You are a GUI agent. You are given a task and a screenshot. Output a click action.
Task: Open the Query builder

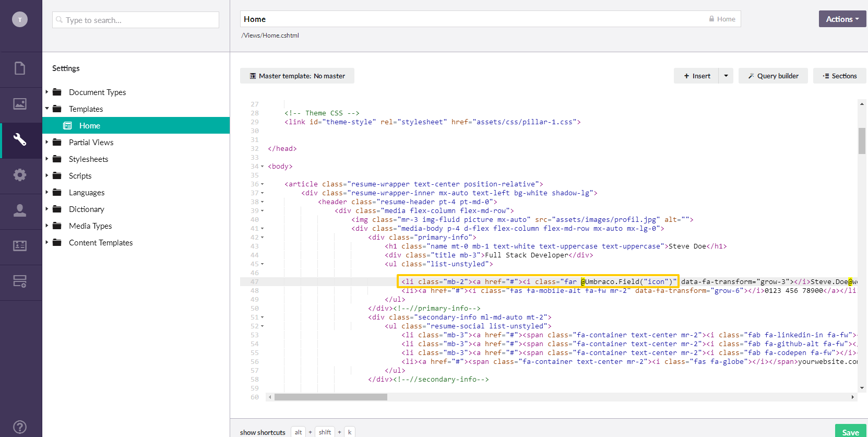pos(773,76)
